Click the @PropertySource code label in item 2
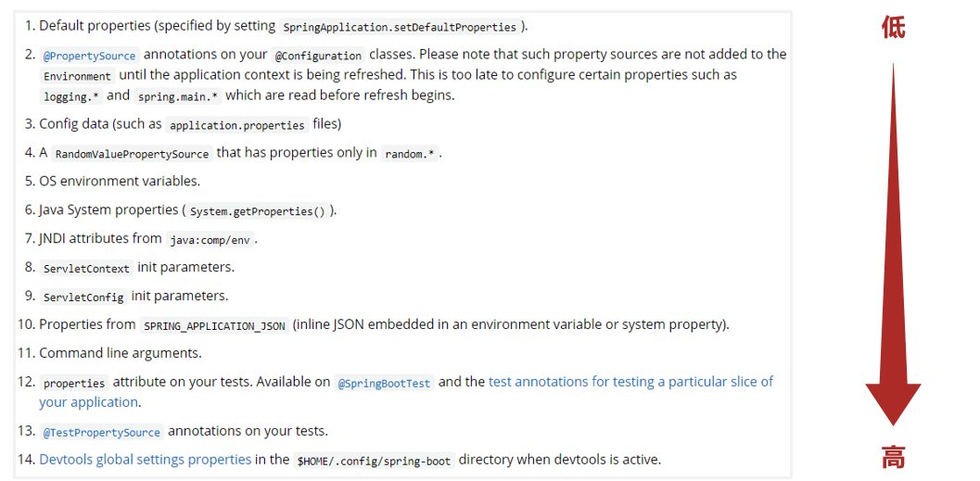The width and height of the screenshot is (980, 481). coord(90,56)
